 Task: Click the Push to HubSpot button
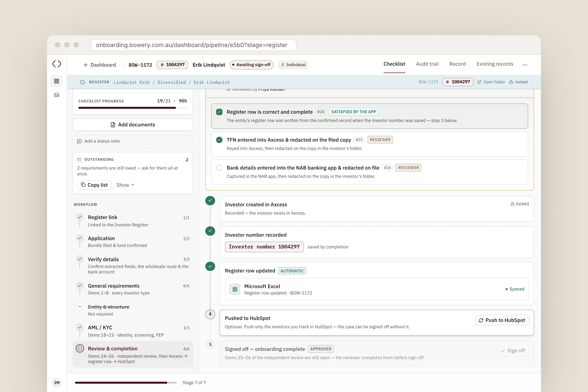pyautogui.click(x=502, y=320)
